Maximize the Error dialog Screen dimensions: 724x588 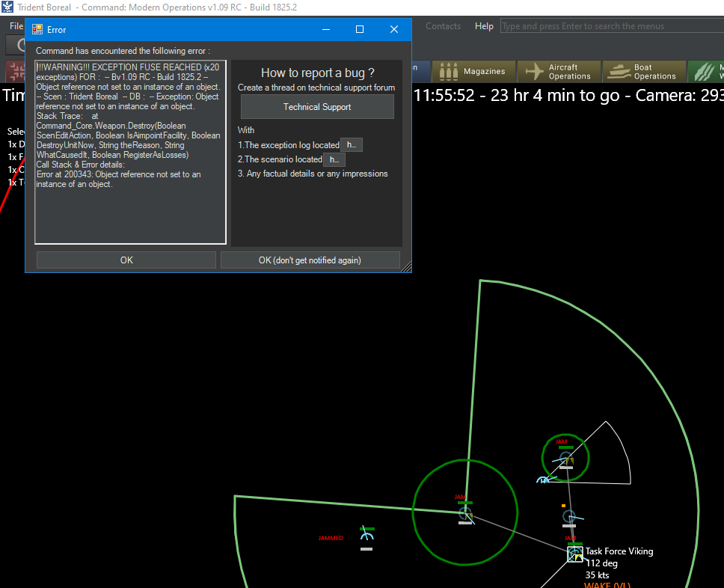click(x=360, y=29)
